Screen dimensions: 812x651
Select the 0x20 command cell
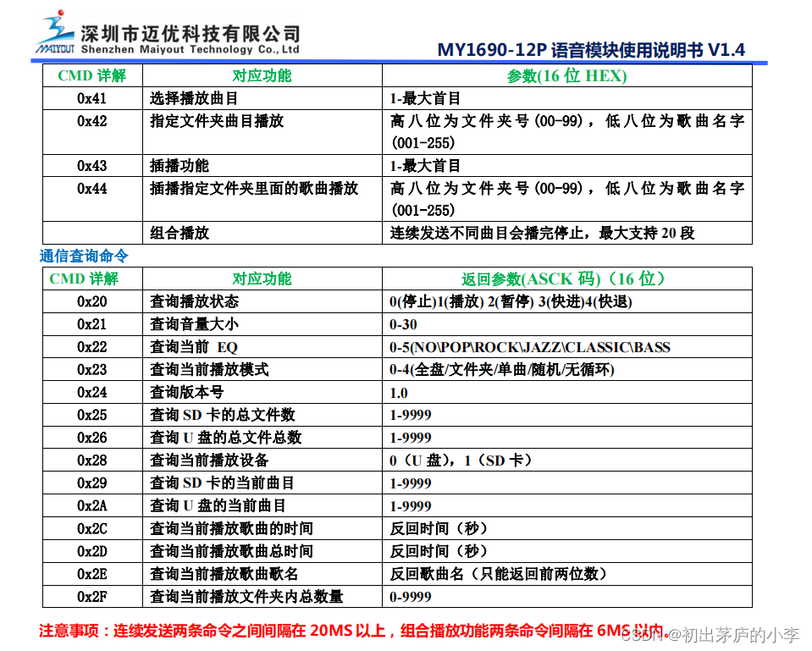[x=92, y=301]
